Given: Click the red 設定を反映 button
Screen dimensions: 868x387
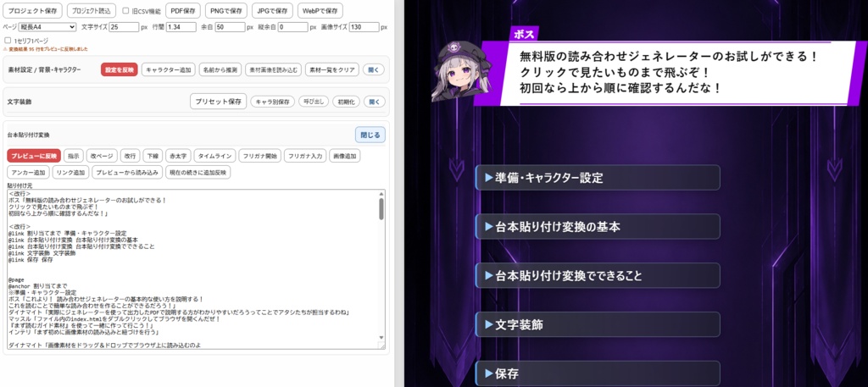Looking at the screenshot, I should tap(119, 69).
